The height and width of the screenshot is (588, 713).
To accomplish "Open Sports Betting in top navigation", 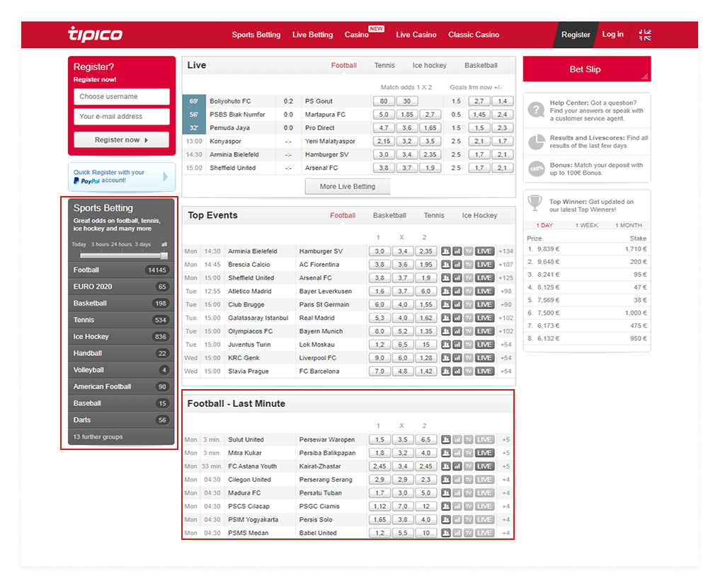I will 256,35.
